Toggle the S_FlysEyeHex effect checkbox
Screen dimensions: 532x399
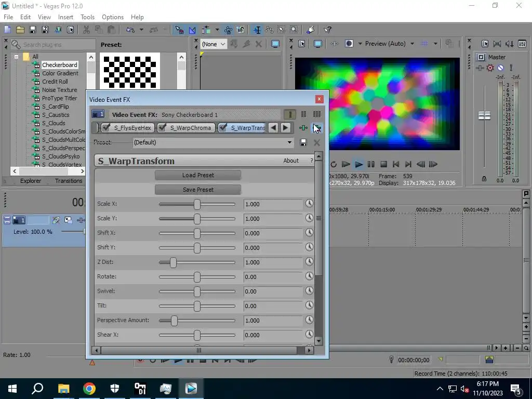106,128
